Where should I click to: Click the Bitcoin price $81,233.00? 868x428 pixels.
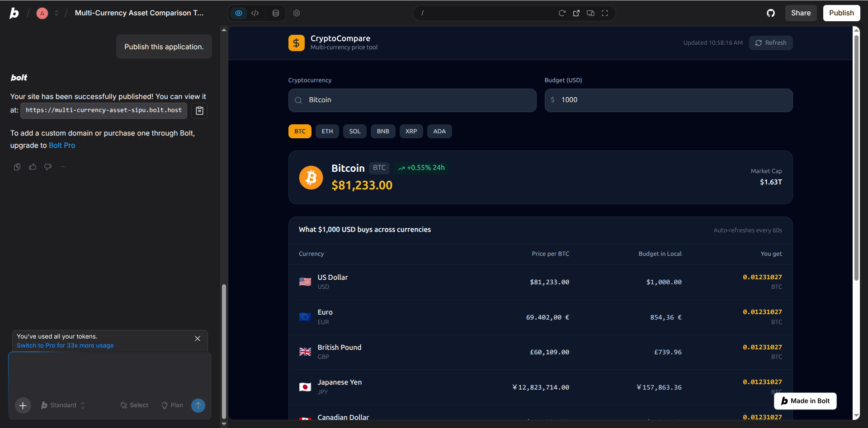[362, 185]
